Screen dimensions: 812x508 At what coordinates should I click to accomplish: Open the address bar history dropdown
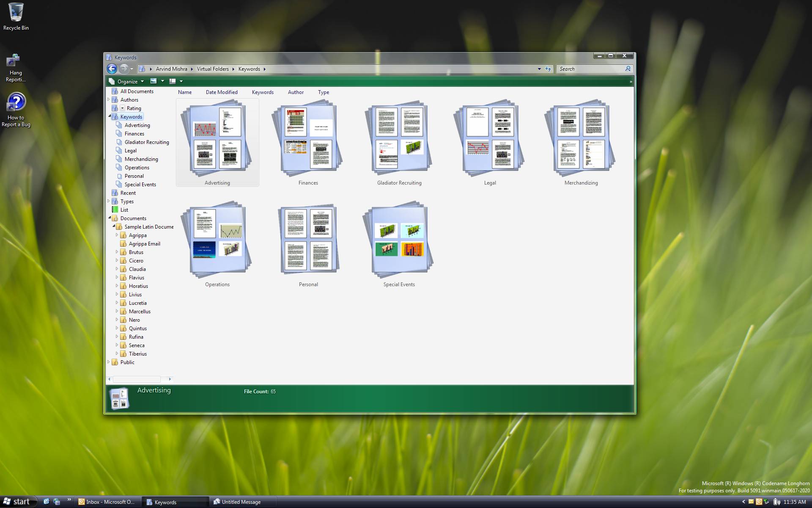539,69
